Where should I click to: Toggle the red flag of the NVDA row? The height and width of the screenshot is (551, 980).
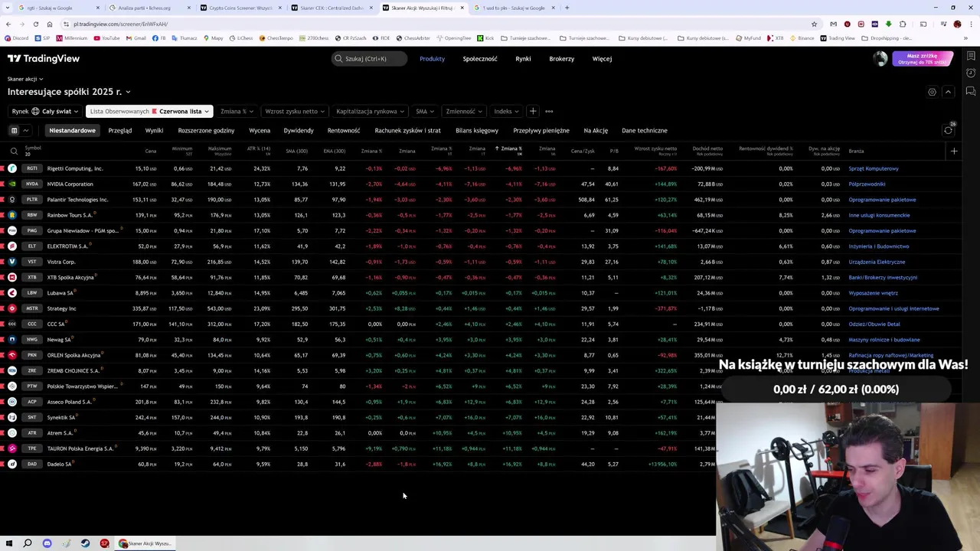click(x=2, y=184)
